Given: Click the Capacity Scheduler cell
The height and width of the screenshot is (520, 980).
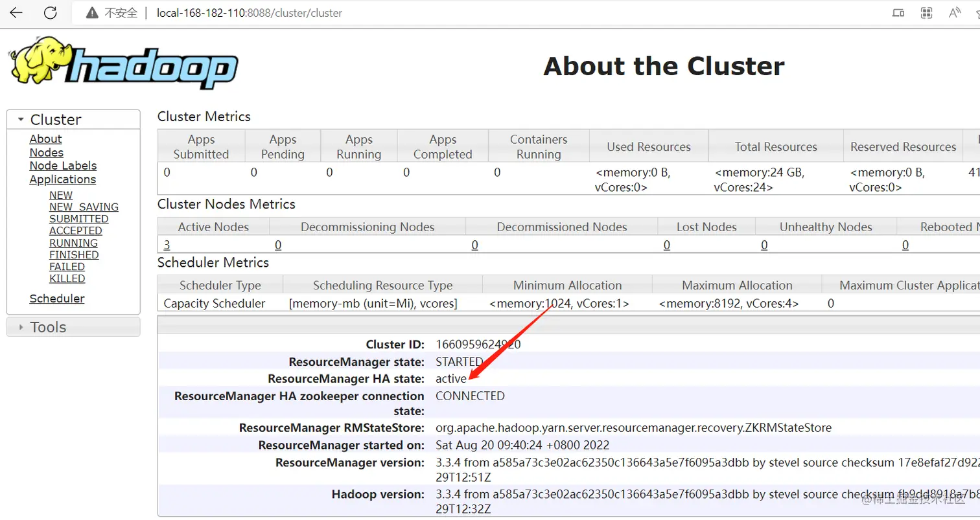Looking at the screenshot, I should (x=215, y=303).
